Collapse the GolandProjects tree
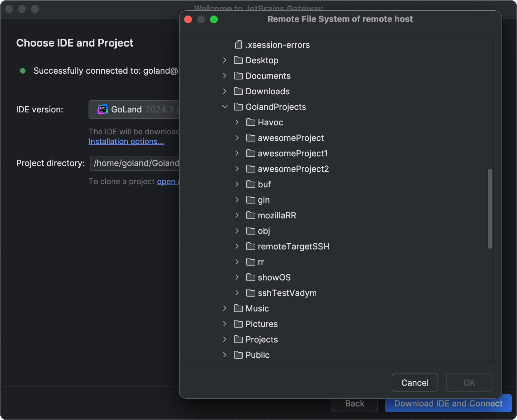This screenshot has width=517, height=420. (225, 107)
